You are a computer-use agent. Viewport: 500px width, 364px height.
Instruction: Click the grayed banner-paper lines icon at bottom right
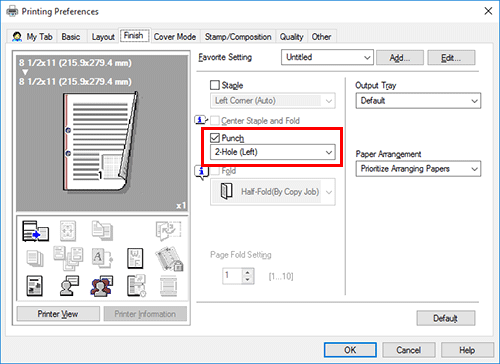click(x=168, y=286)
